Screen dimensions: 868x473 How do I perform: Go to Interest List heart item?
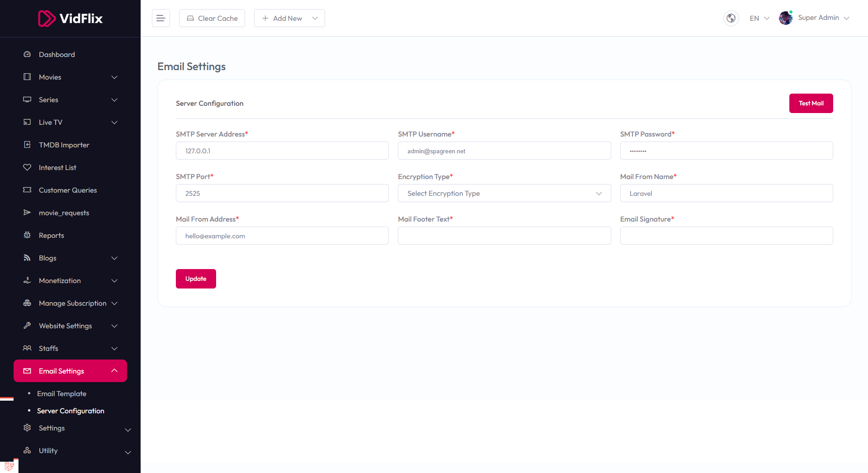(57, 167)
